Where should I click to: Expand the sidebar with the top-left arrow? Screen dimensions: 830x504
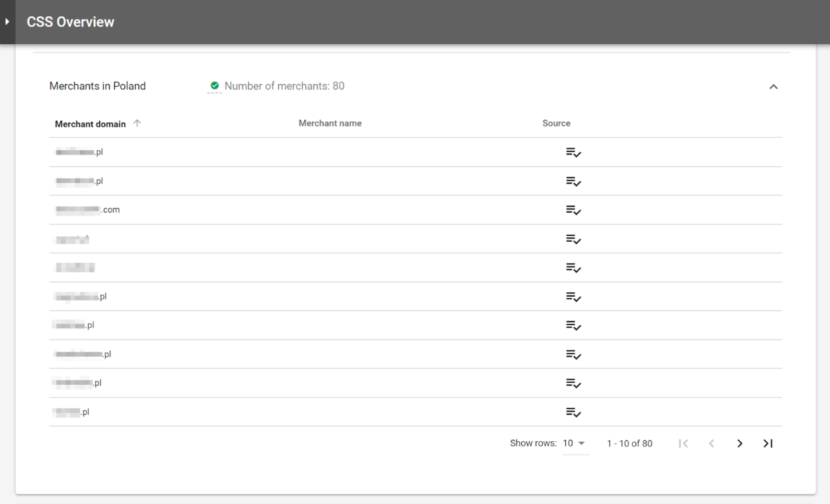(7, 22)
